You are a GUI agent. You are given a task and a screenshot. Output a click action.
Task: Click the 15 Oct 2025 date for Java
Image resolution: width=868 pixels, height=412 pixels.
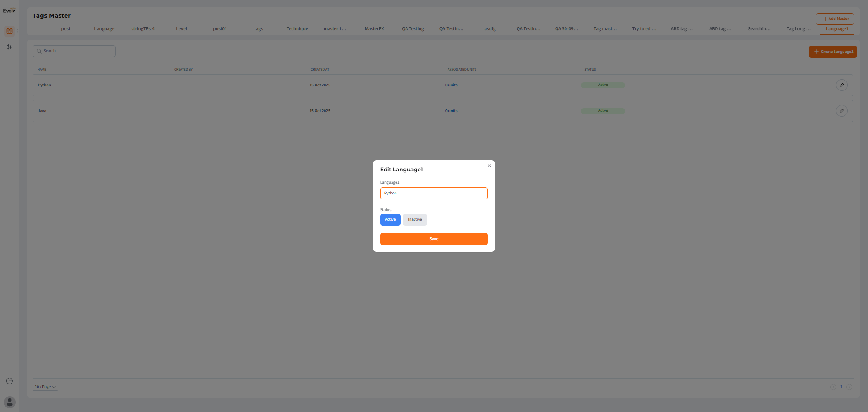(x=320, y=111)
